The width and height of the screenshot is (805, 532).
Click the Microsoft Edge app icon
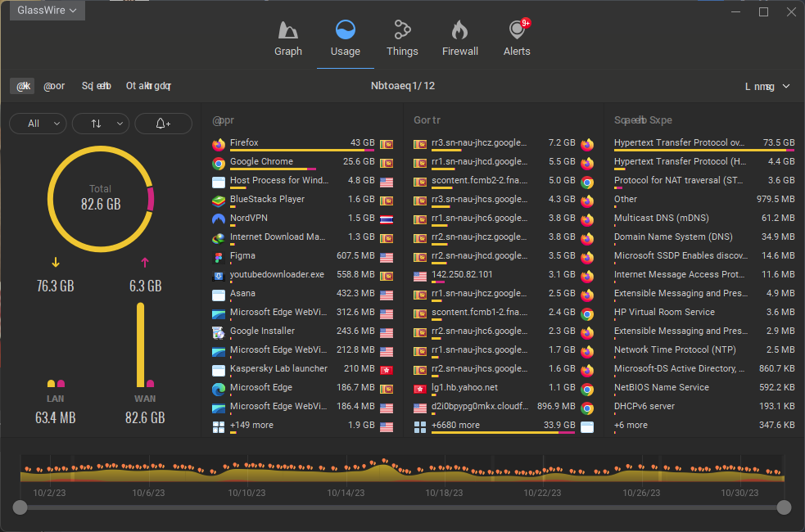tap(219, 390)
